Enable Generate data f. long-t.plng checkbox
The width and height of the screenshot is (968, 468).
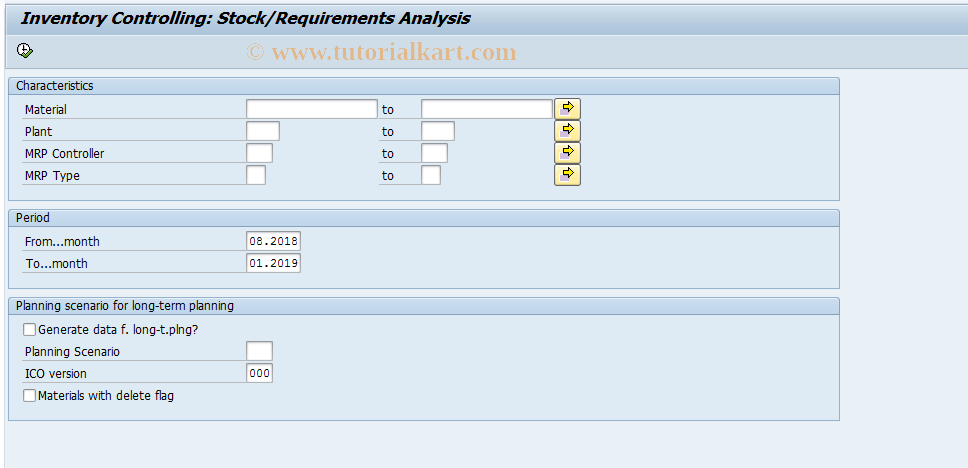(x=30, y=330)
